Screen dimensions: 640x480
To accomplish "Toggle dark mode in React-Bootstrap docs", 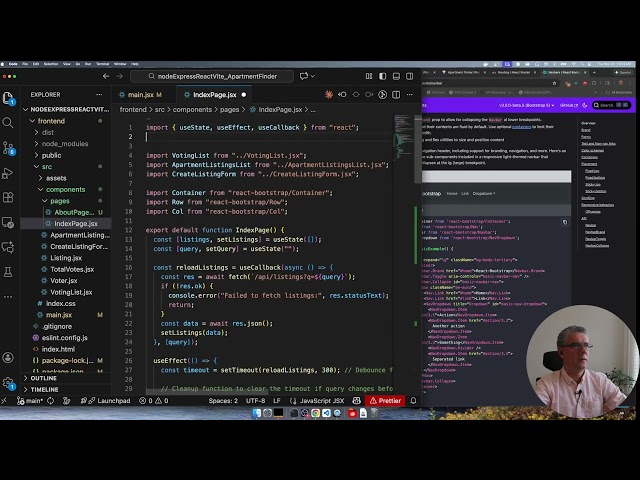I will click(x=585, y=105).
